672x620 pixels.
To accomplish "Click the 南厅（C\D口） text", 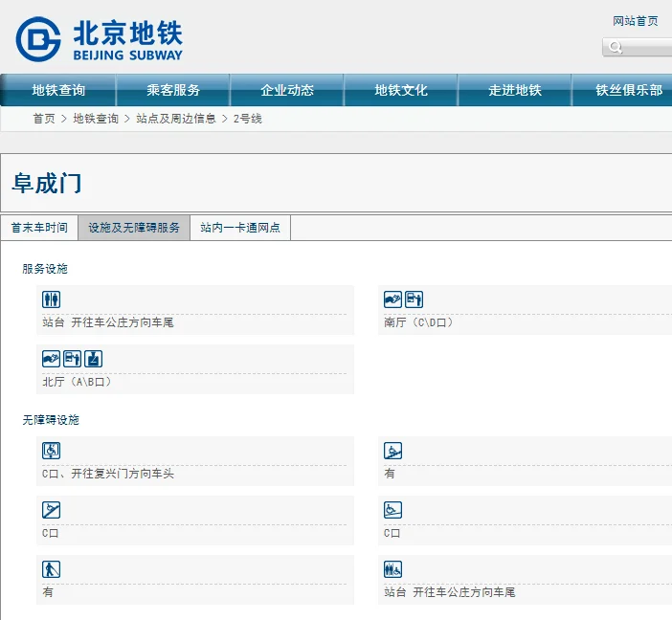I will coord(418,322).
